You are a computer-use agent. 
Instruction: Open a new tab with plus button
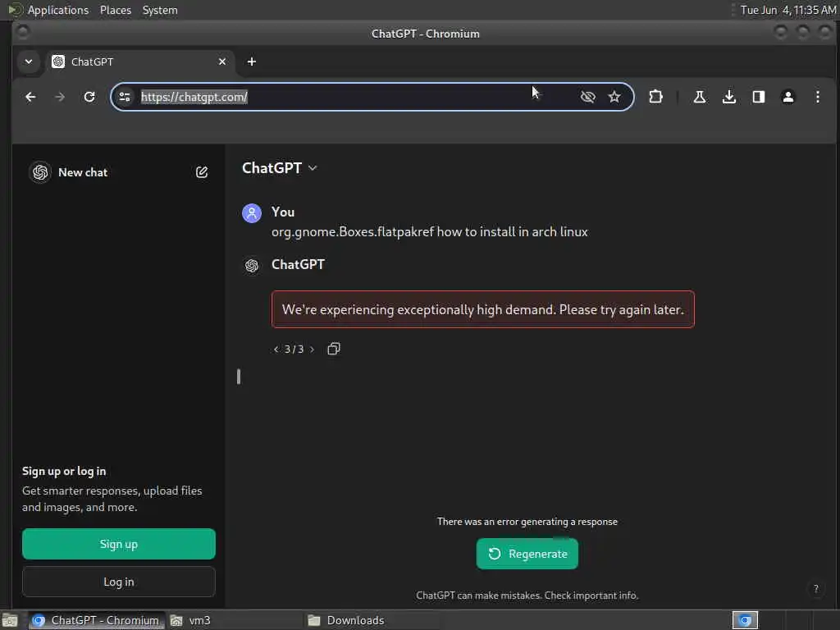[251, 62]
